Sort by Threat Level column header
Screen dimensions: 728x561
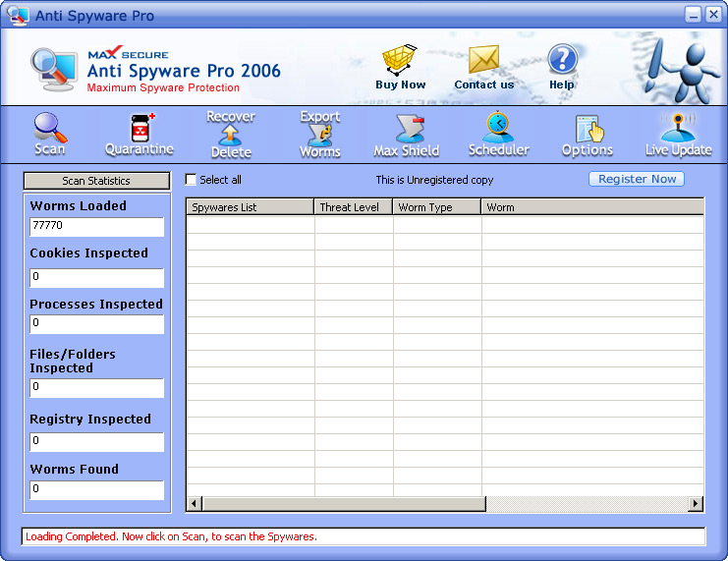(x=354, y=207)
